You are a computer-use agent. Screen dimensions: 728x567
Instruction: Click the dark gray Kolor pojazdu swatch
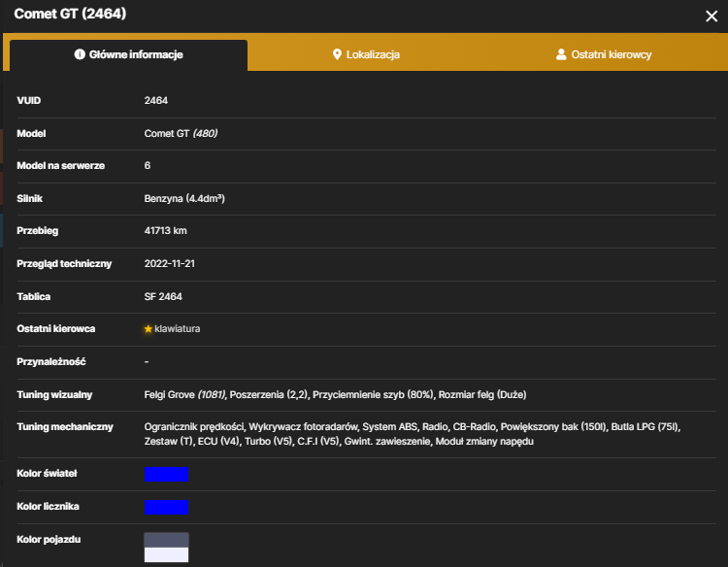(x=166, y=540)
